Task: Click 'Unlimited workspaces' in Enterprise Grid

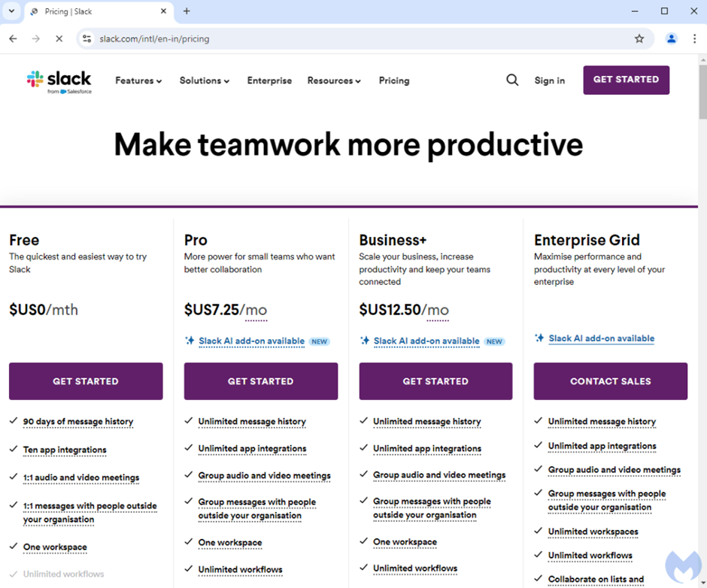Action: [593, 532]
